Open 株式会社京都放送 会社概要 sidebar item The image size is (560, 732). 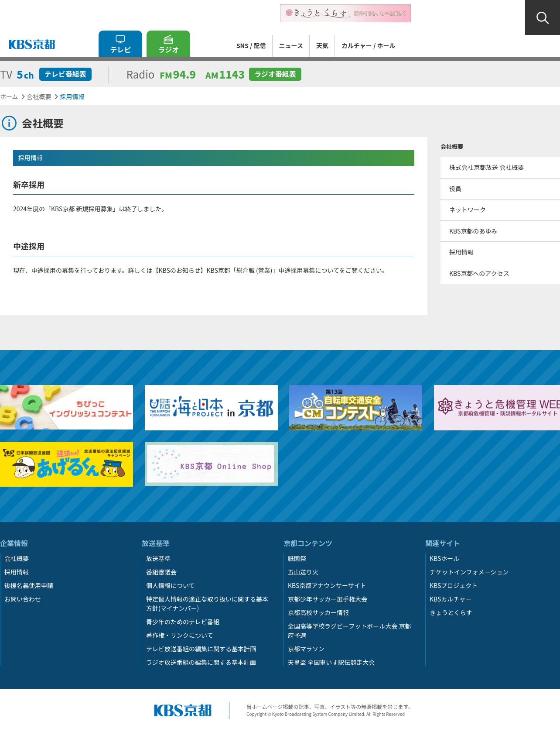500,168
